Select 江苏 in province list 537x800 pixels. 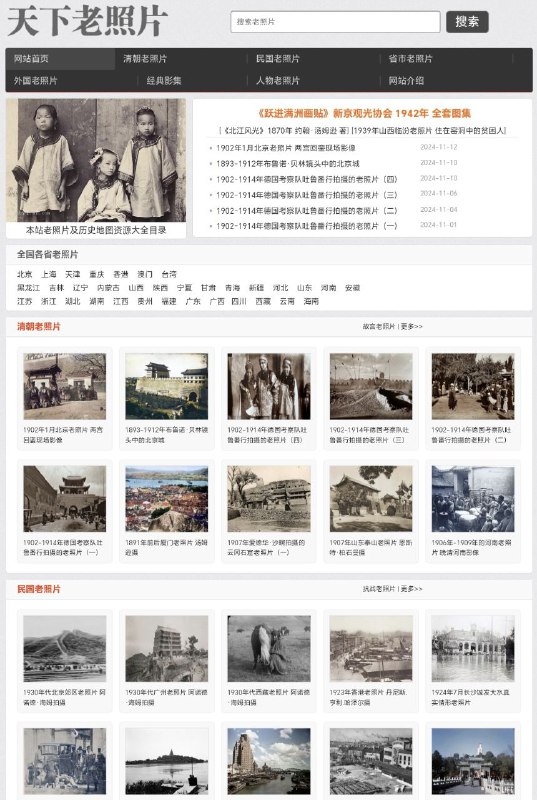click(24, 302)
